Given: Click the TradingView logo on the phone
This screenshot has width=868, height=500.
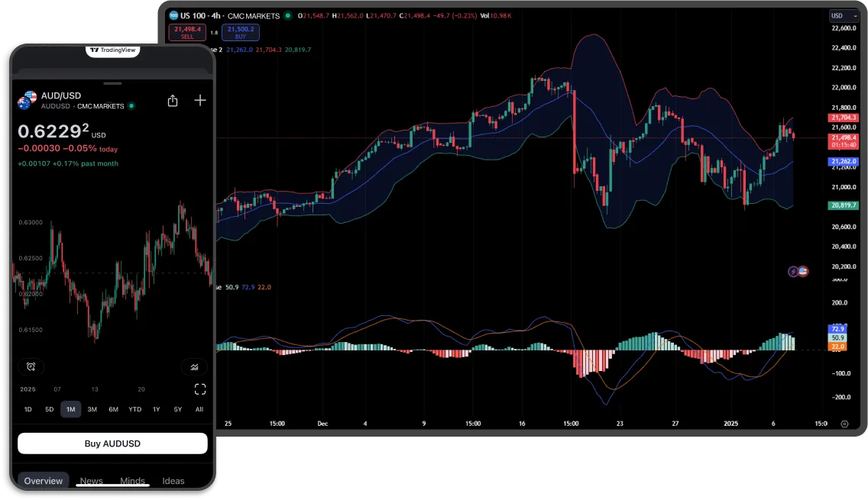Looking at the screenshot, I should (112, 50).
